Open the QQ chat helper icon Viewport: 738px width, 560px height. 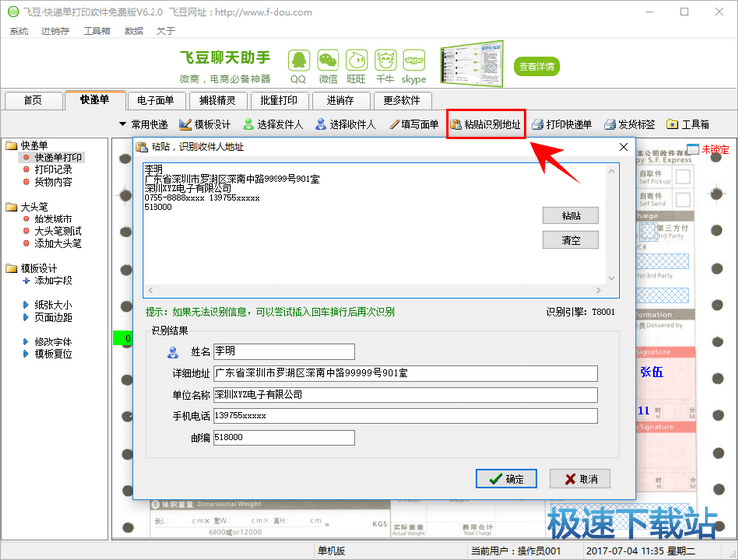point(299,61)
